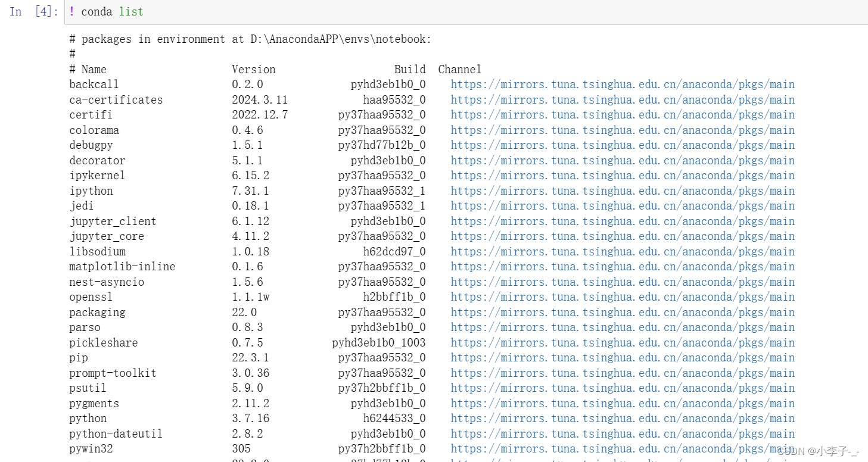Click the package name nest-asyncio
The width and height of the screenshot is (868, 462).
[107, 282]
